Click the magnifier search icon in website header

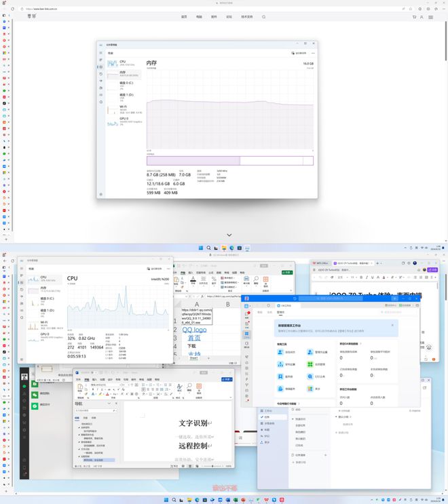pyautogui.click(x=264, y=17)
